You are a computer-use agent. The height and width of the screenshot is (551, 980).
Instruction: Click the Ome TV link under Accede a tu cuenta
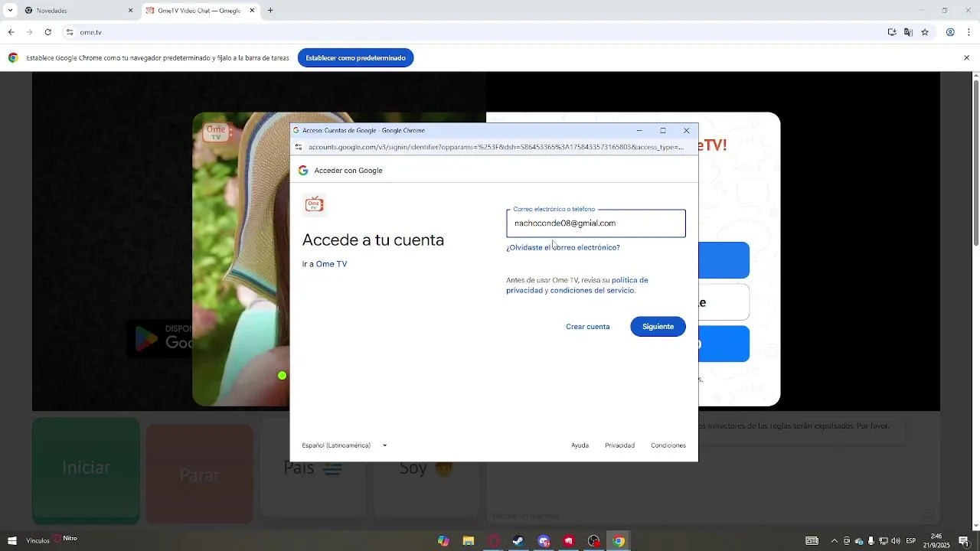(332, 264)
